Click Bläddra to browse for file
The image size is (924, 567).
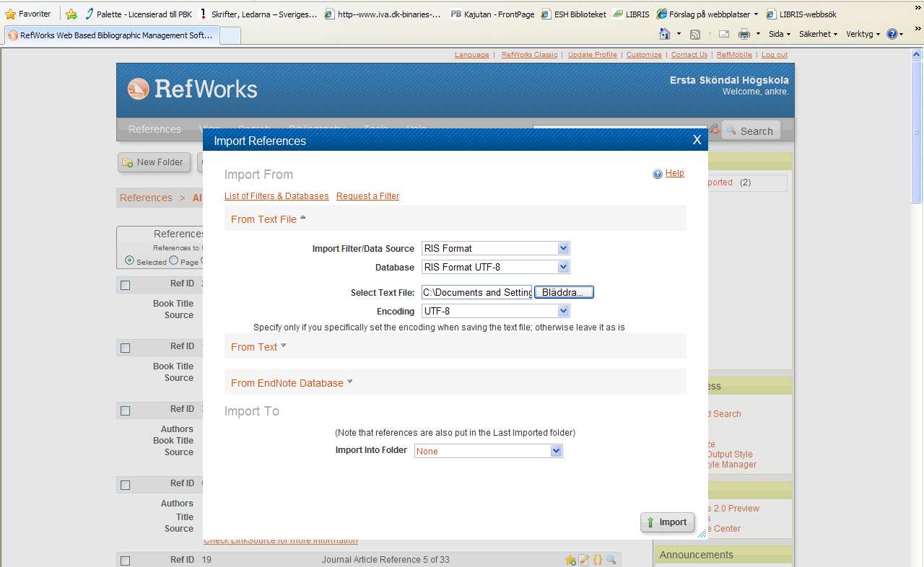564,292
